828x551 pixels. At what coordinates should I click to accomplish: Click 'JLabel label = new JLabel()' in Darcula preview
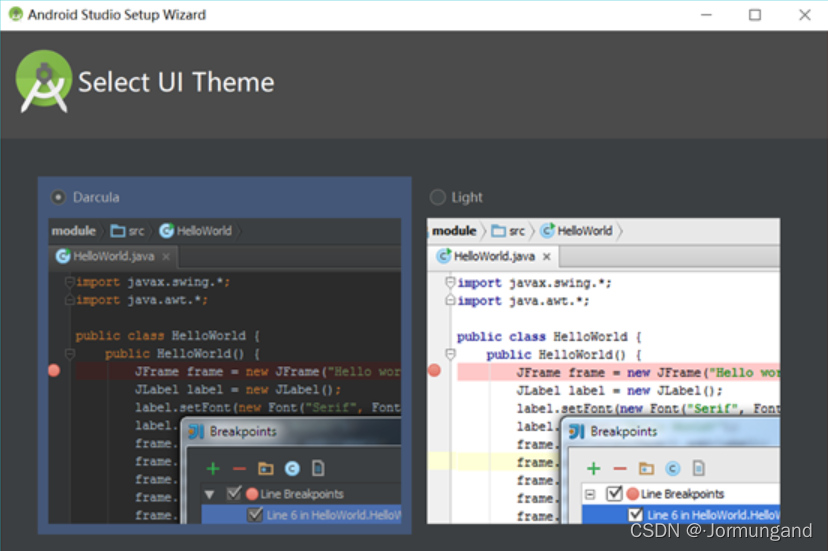tap(238, 389)
